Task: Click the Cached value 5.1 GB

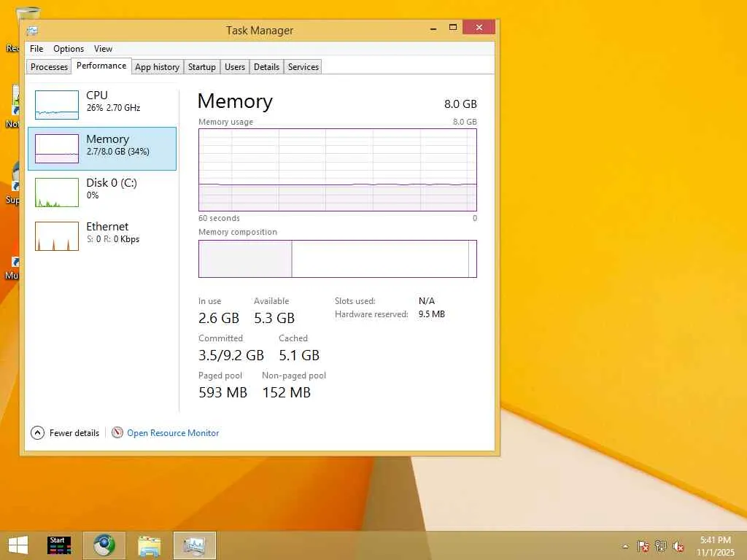Action: pos(299,355)
